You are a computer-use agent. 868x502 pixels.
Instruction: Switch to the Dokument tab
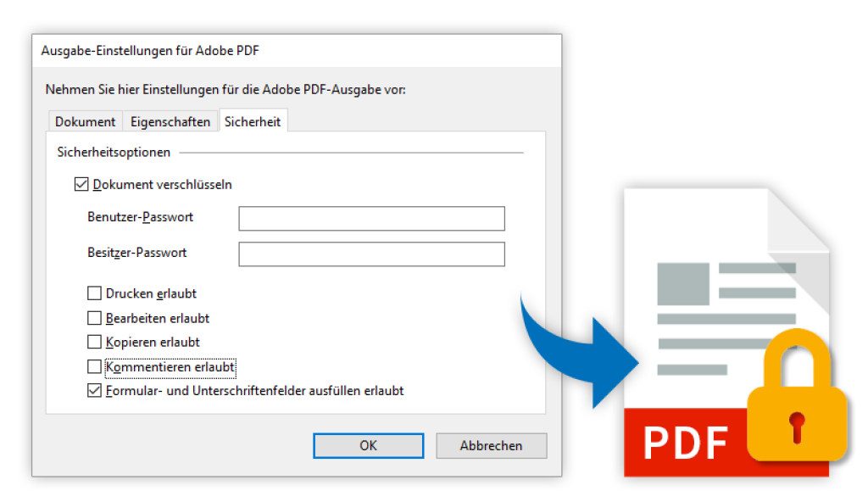click(x=86, y=122)
